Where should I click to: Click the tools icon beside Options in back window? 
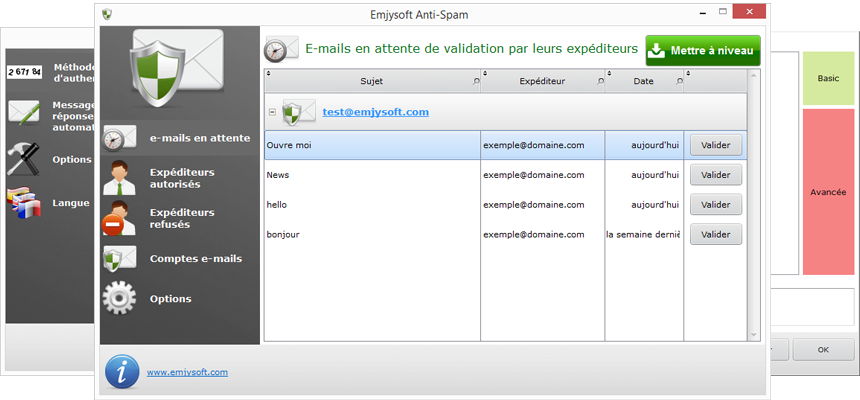point(24,158)
